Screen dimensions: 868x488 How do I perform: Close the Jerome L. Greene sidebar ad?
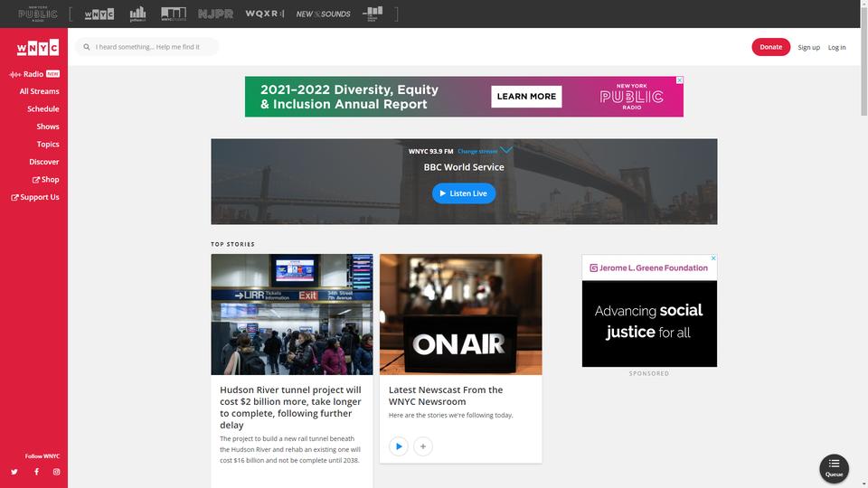tap(713, 258)
